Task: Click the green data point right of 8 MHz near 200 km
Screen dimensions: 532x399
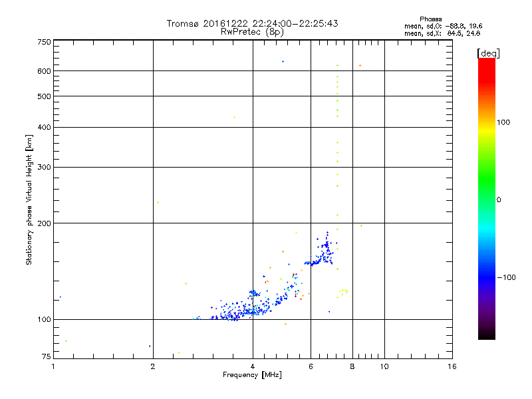Action: [x=361, y=225]
